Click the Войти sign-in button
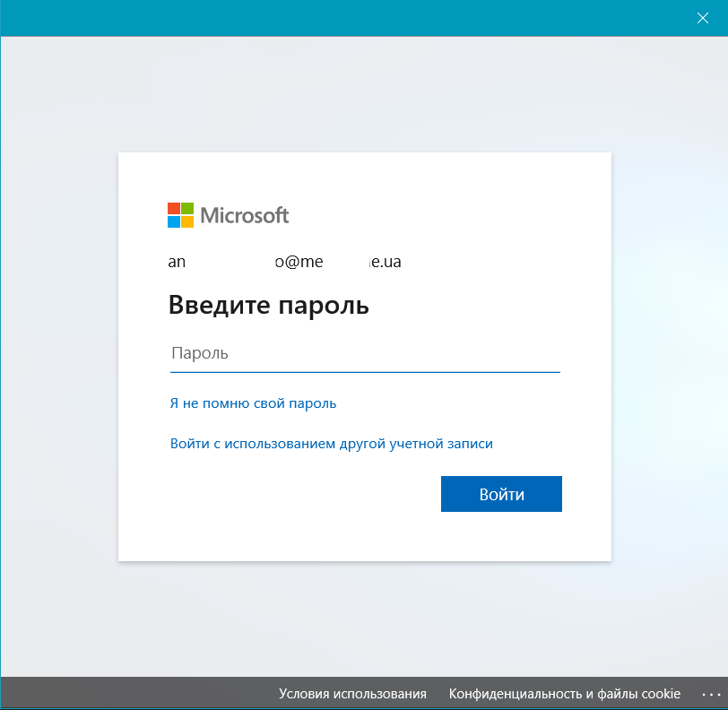The width and height of the screenshot is (728, 710). 501,494
